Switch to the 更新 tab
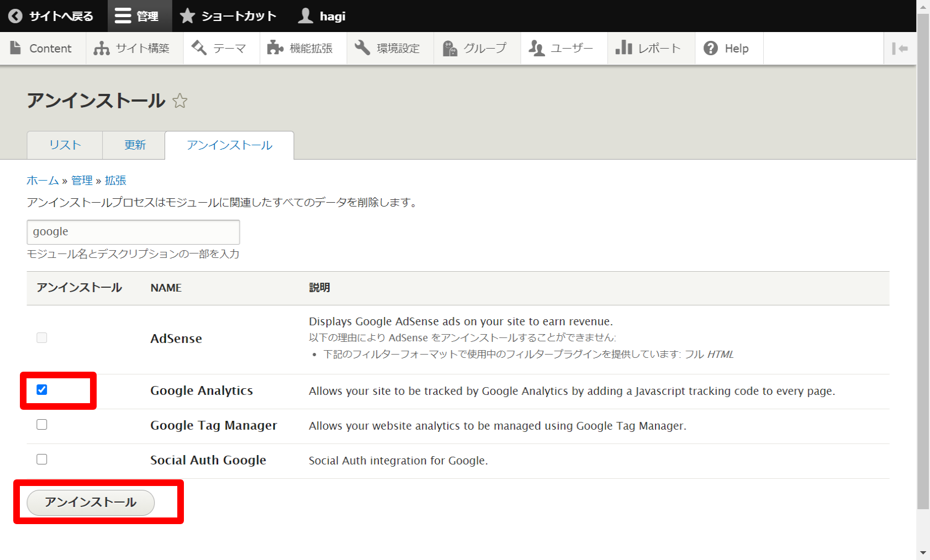 pyautogui.click(x=134, y=145)
